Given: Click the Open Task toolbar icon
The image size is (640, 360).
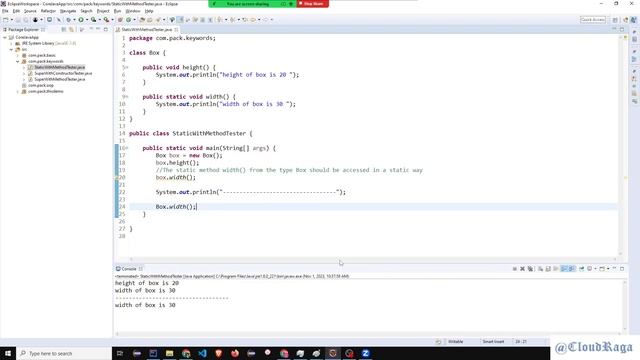Looking at the screenshot, I should tap(150, 20).
